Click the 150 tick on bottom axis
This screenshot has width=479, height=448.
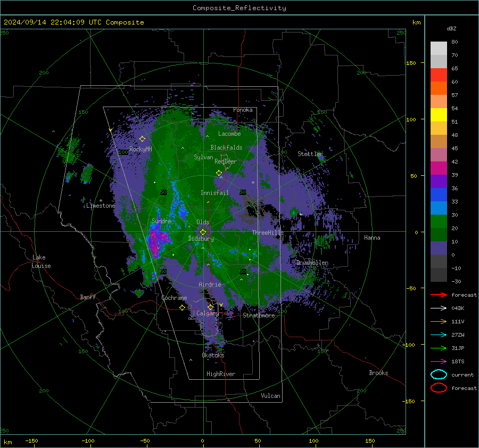tap(370, 441)
